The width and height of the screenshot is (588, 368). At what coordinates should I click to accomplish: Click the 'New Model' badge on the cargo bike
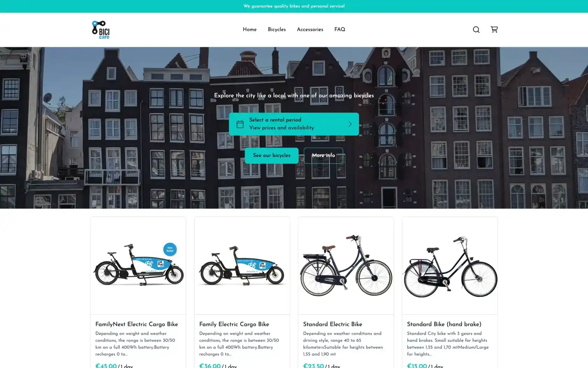pos(170,250)
